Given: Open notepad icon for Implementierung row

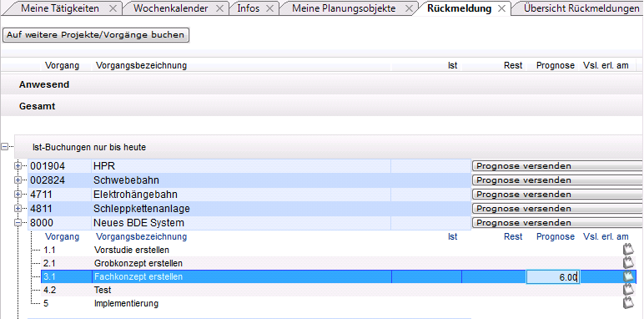Looking at the screenshot, I should pyautogui.click(x=628, y=303).
